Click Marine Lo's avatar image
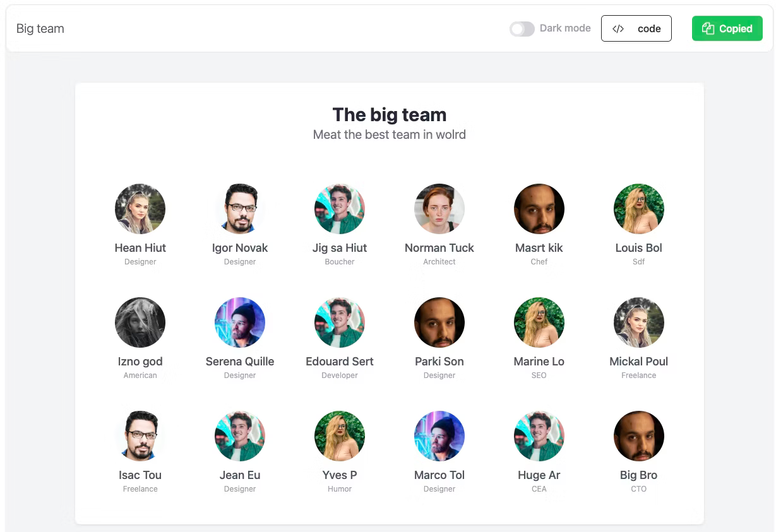This screenshot has height=532, width=776. pos(539,322)
